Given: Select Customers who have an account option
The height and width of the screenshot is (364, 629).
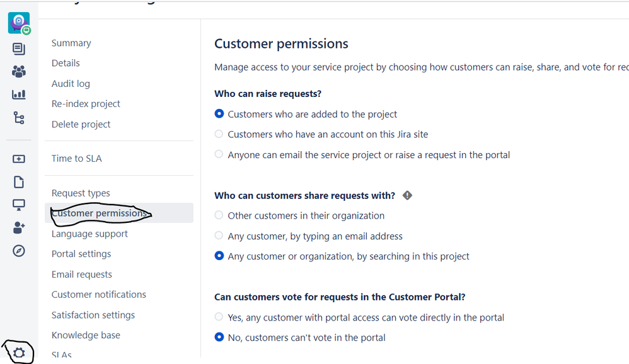Looking at the screenshot, I should [219, 134].
